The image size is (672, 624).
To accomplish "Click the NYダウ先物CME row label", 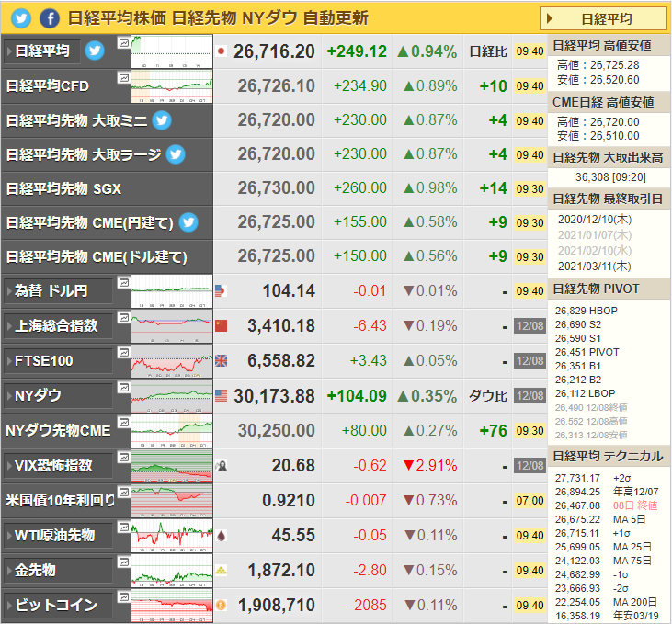I will 58,431.
